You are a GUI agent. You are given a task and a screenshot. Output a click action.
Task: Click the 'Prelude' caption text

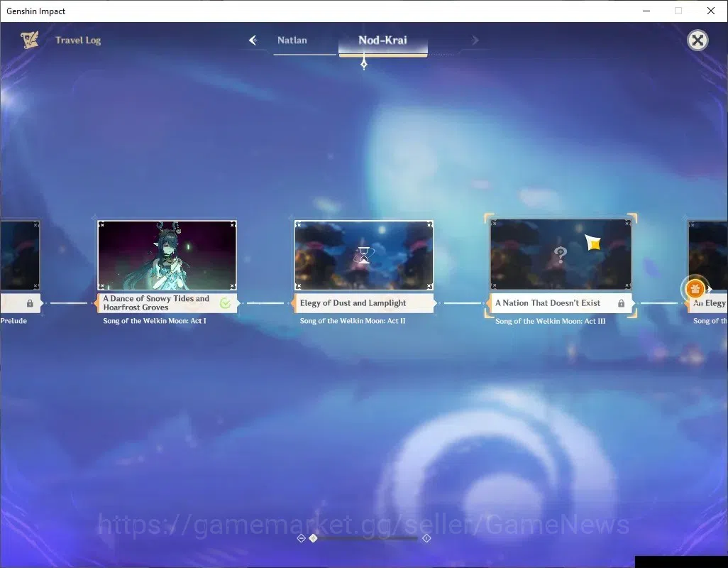click(13, 321)
